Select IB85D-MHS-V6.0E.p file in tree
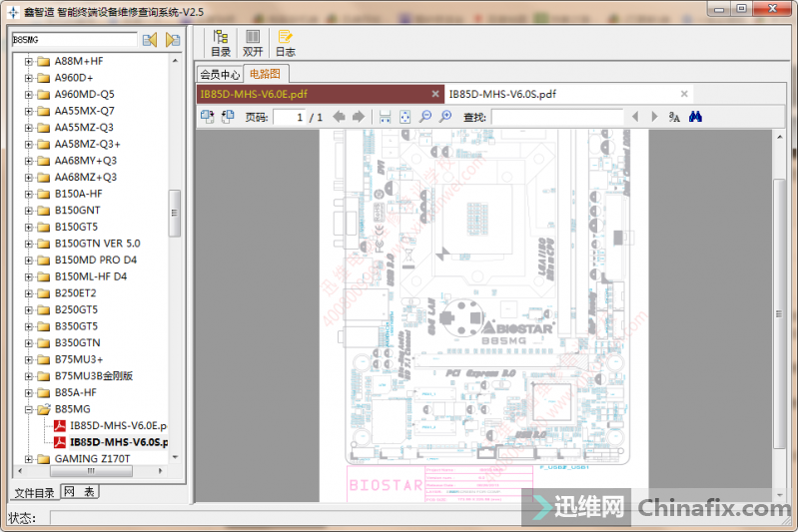 [118, 426]
